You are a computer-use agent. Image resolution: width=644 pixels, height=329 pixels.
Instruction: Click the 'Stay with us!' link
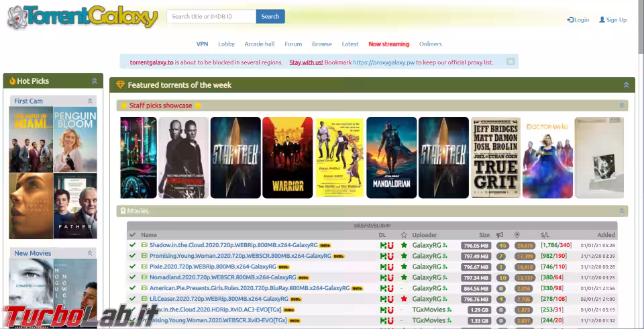coord(306,62)
